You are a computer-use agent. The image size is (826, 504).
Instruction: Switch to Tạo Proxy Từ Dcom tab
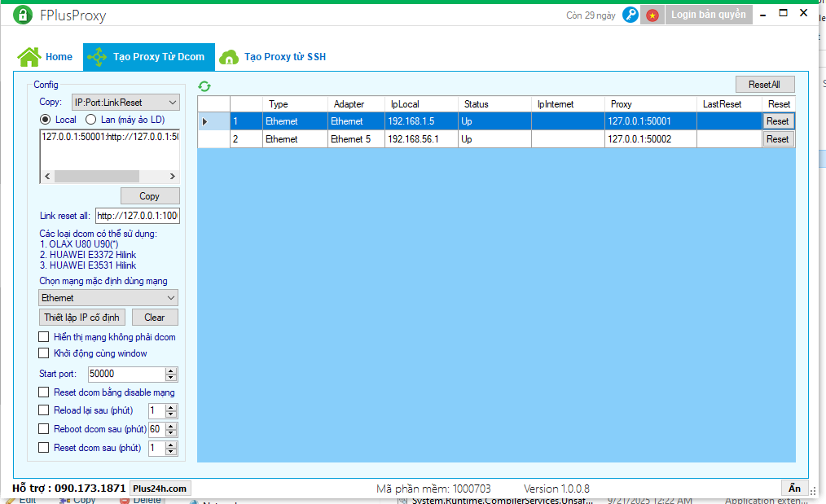[148, 57]
